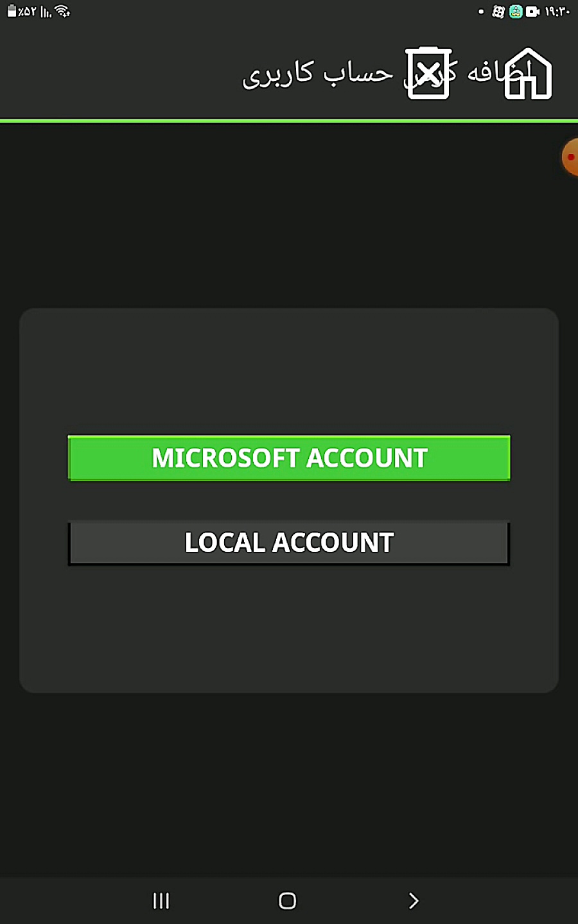This screenshot has height=924, width=578.
Task: Tap the green divider line under header
Action: 289,121
